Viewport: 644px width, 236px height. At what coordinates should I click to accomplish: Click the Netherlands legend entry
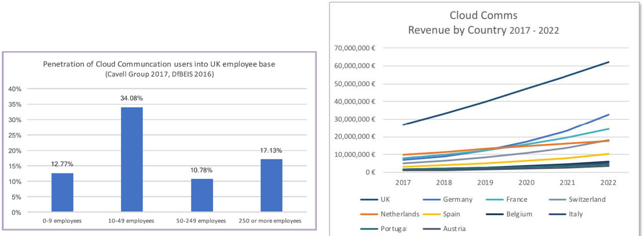pyautogui.click(x=389, y=214)
